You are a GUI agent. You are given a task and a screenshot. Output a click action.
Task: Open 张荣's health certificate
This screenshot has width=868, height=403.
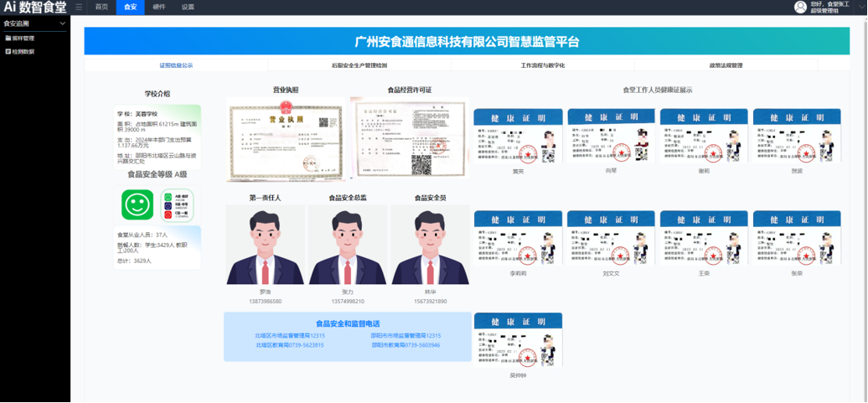pos(797,237)
